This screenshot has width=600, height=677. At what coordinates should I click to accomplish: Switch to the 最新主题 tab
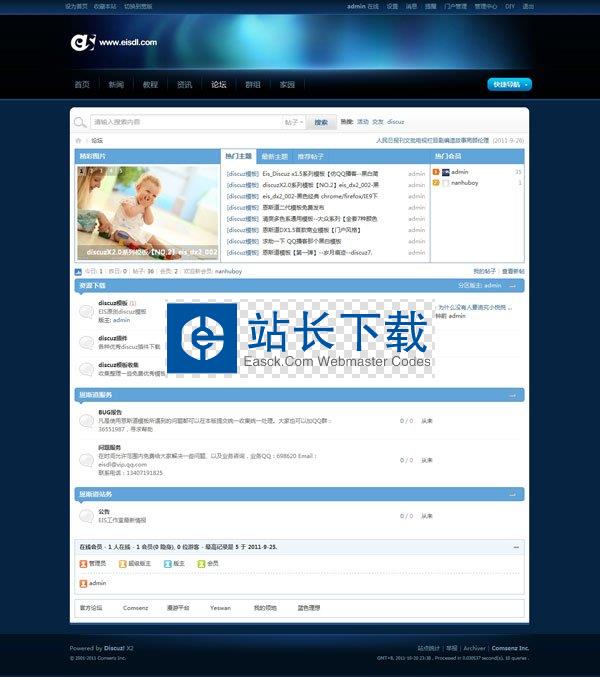tap(275, 156)
